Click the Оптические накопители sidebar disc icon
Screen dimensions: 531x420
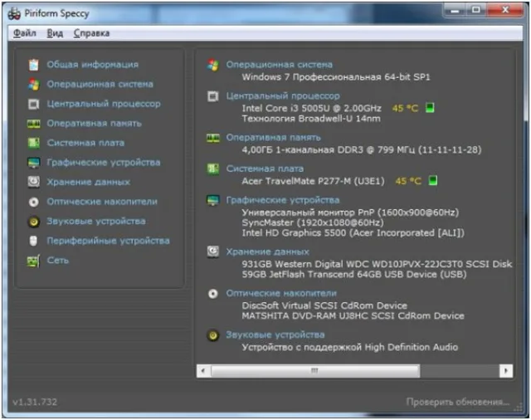(33, 203)
